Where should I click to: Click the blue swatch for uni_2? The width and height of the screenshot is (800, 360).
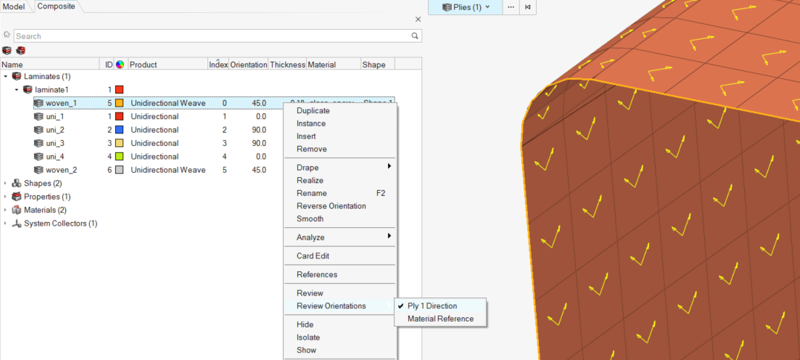(x=119, y=130)
